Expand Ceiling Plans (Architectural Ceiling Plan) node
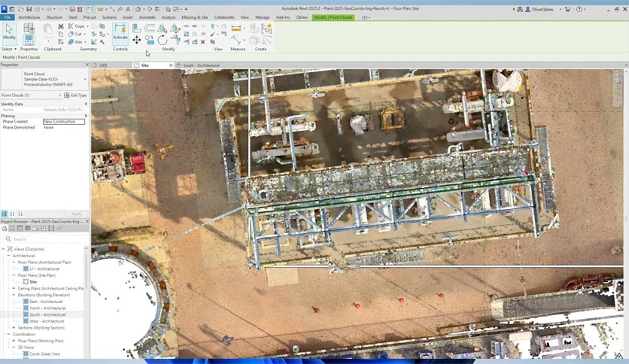 coord(14,288)
